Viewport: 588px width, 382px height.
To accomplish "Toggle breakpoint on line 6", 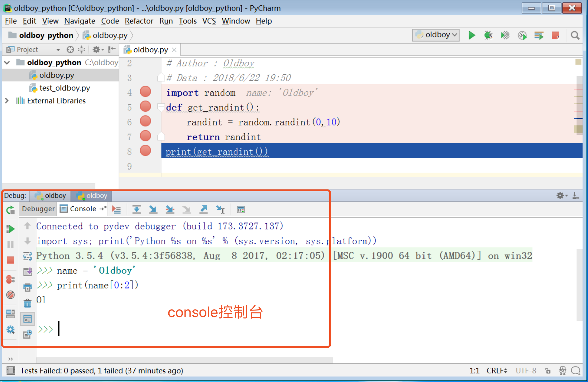I will click(145, 121).
